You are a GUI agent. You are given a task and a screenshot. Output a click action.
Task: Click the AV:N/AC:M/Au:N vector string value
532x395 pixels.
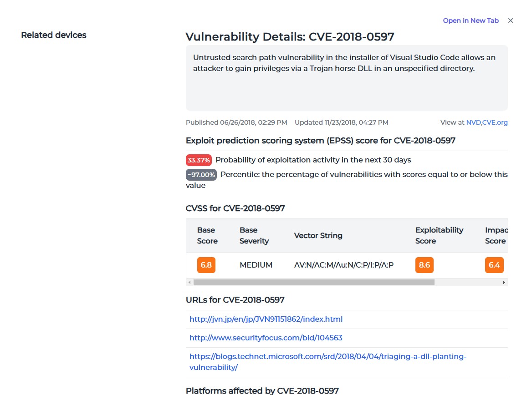tap(344, 265)
